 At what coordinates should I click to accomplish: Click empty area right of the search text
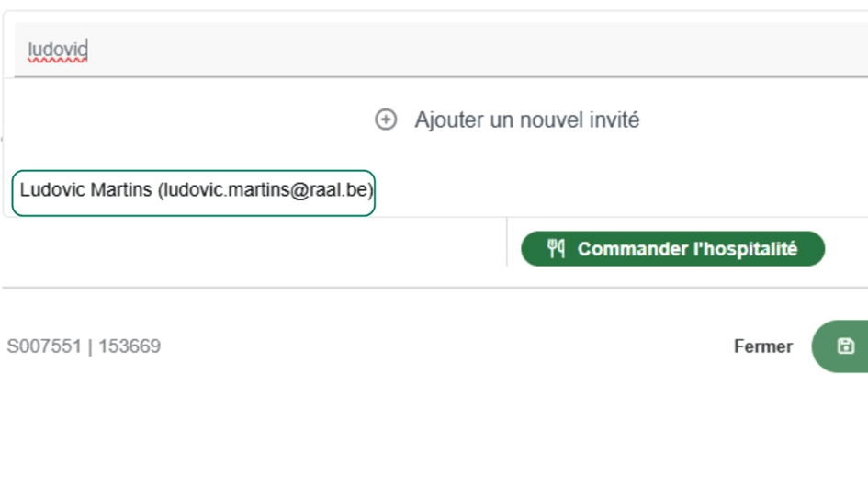click(x=459, y=50)
